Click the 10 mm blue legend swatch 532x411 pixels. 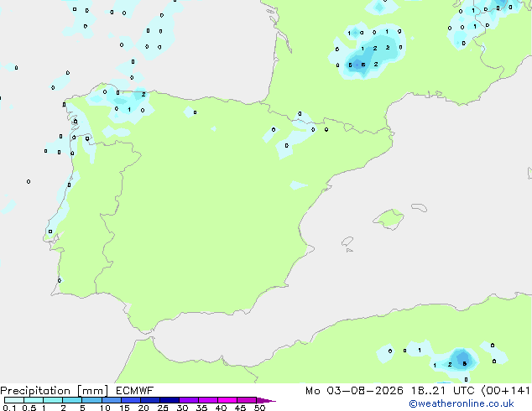[112, 400]
